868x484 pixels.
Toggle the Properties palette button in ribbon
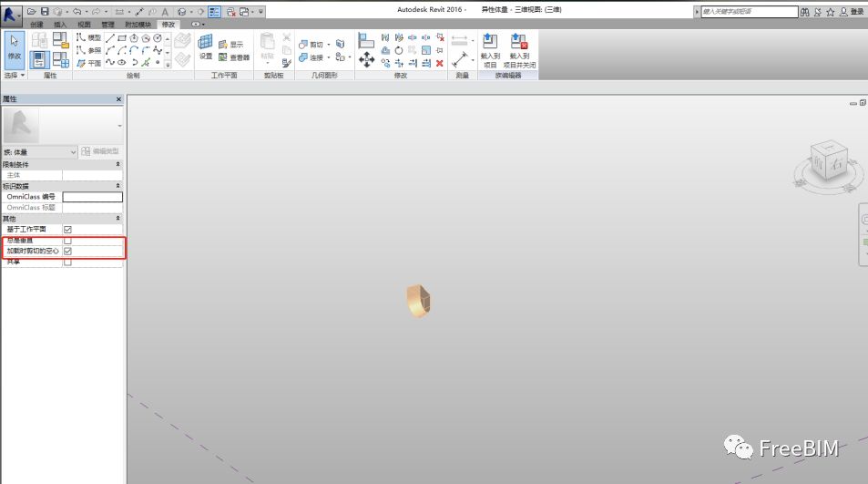pyautogui.click(x=39, y=59)
